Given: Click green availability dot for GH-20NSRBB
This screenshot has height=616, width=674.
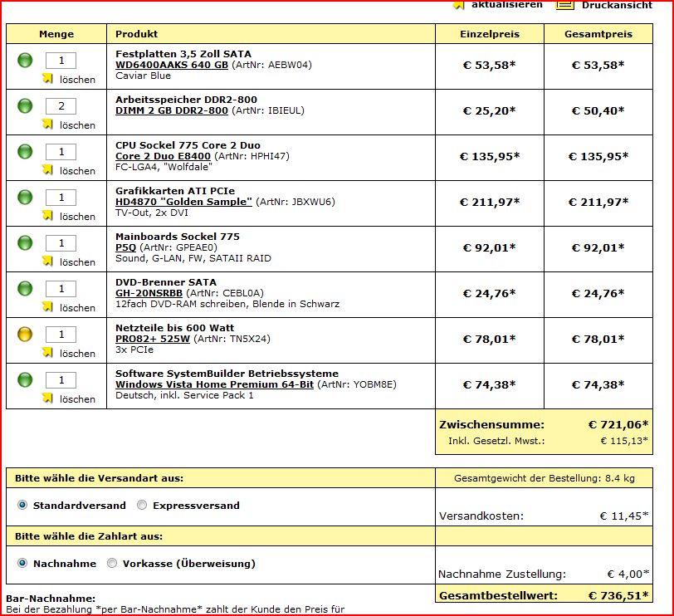Looking at the screenshot, I should pos(25,288).
